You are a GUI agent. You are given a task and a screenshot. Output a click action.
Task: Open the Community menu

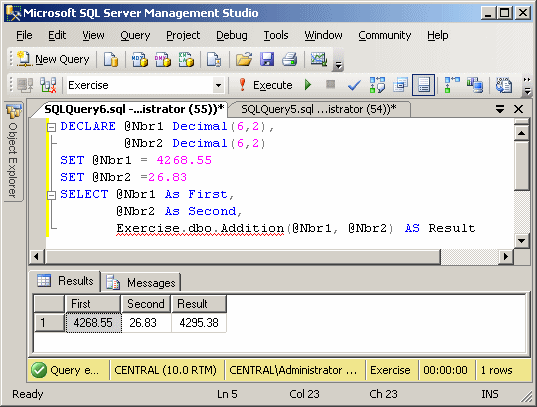[385, 35]
